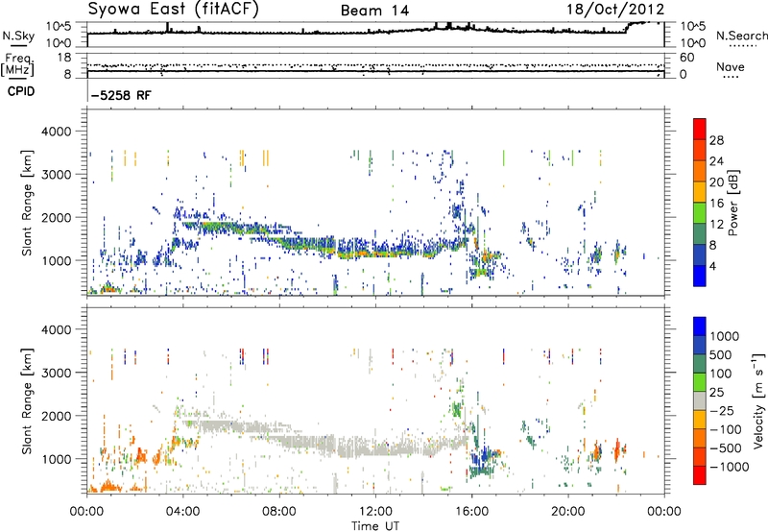Click the '24' label on power colorbar
Screen dimensions: 768x532
(716, 161)
